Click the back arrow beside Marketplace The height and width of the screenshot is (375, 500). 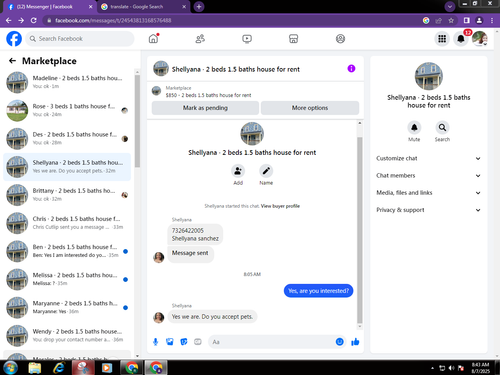tap(12, 61)
